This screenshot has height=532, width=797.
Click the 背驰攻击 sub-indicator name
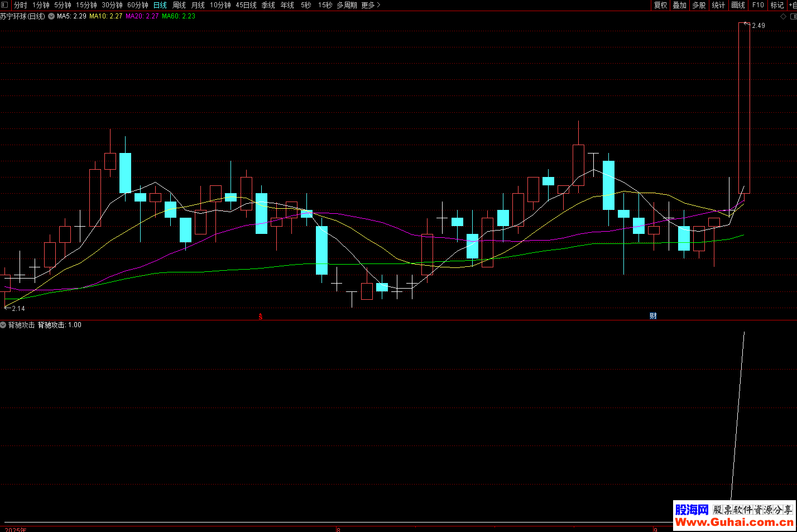[x=21, y=325]
